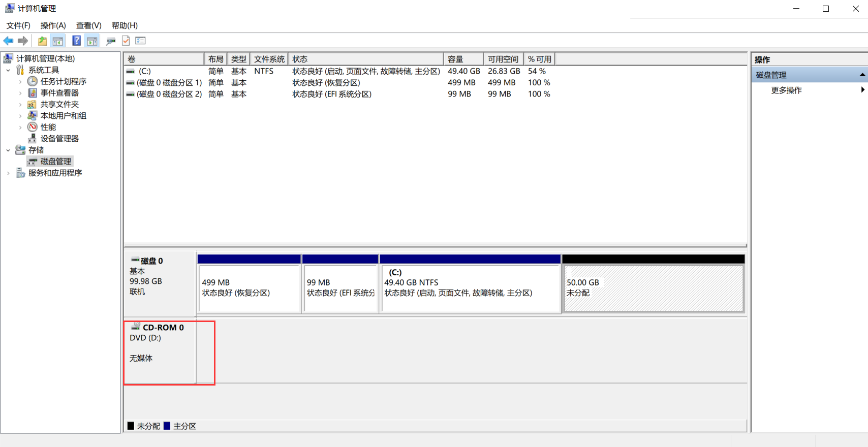Image resolution: width=868 pixels, height=447 pixels.
Task: Click the black 未分配 legend swatch
Action: pyautogui.click(x=131, y=426)
